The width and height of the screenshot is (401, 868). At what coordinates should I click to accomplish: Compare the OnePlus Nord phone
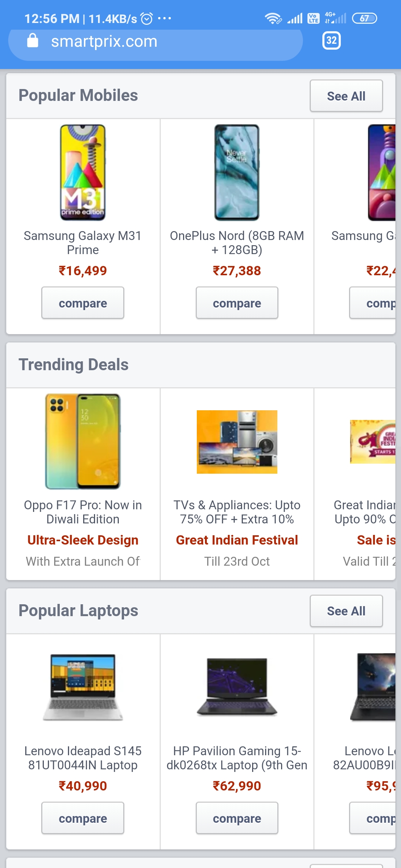[x=237, y=303]
